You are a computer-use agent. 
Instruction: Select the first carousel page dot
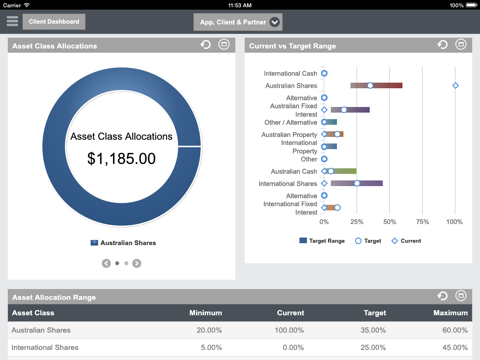117,263
